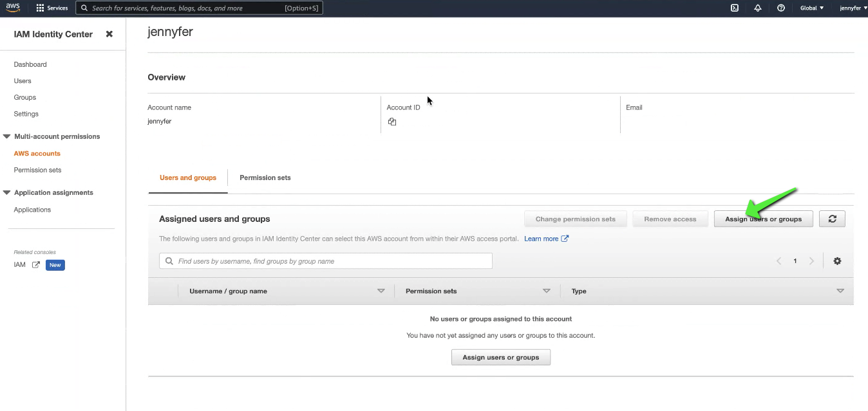Click the jennyfer page heading
Viewport: 868px width, 411px height.
pos(170,32)
